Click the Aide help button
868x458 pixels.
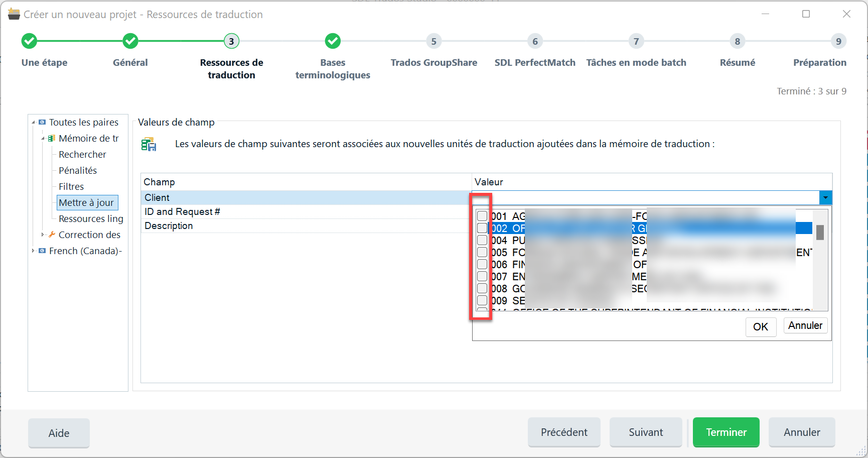click(x=59, y=433)
